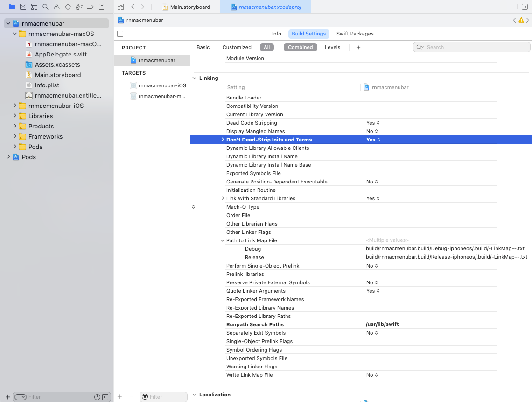Click the targets Filter field
Image resolution: width=532 pixels, height=402 pixels.
pos(163,396)
